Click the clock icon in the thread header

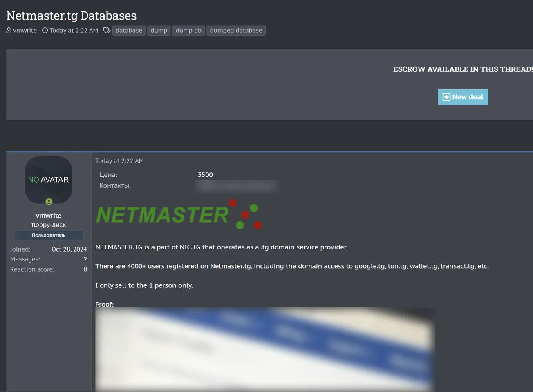tap(45, 31)
